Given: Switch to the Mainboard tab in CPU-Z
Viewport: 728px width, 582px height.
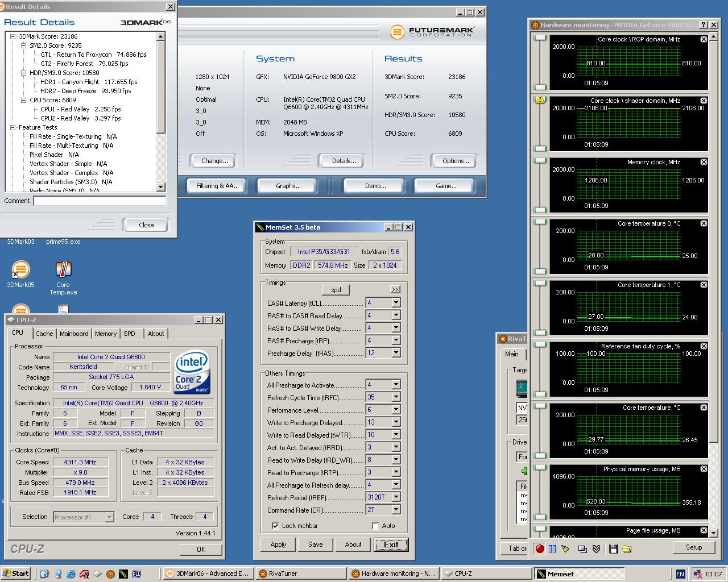Looking at the screenshot, I should [74, 334].
